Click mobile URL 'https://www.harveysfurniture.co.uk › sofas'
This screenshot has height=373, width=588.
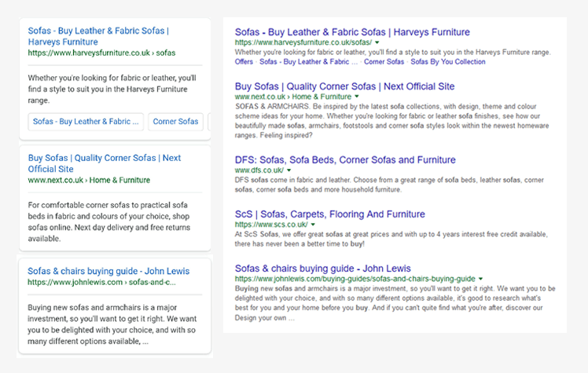pyautogui.click(x=101, y=53)
